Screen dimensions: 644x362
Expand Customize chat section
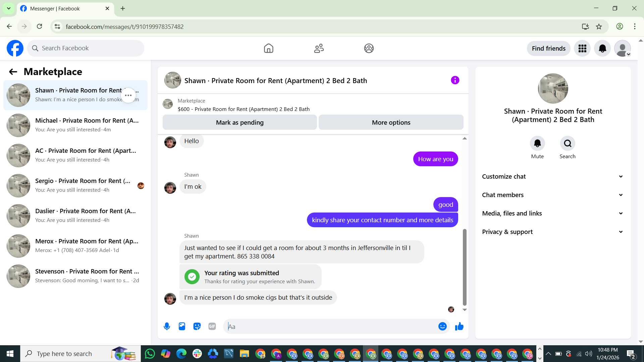pos(553,177)
